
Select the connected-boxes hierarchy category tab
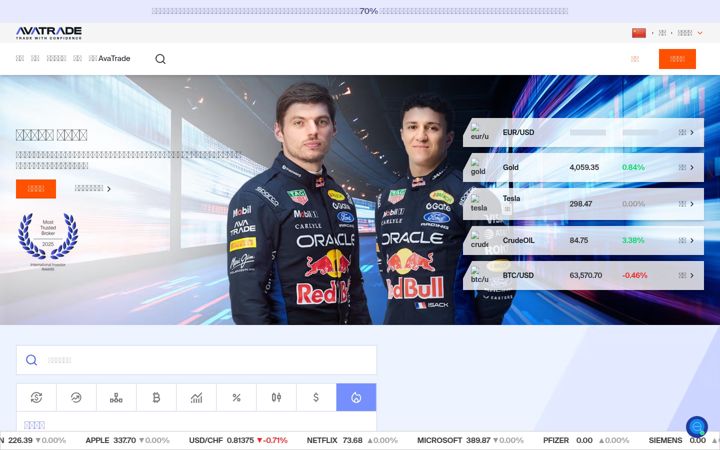click(x=116, y=397)
